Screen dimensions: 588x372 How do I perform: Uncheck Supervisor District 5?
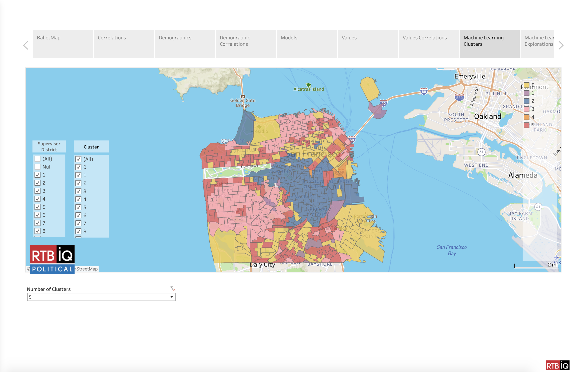coord(37,207)
